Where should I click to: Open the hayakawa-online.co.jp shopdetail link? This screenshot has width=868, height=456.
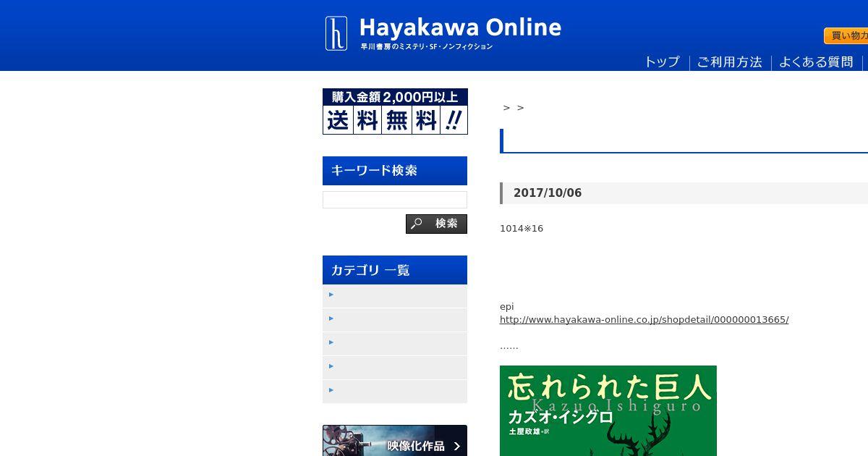(x=644, y=319)
